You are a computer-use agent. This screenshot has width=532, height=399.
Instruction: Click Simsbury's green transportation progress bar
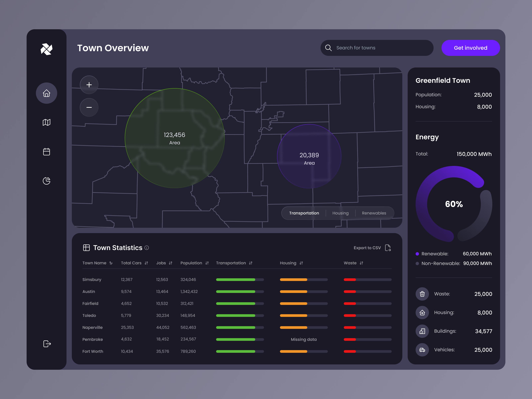point(236,279)
